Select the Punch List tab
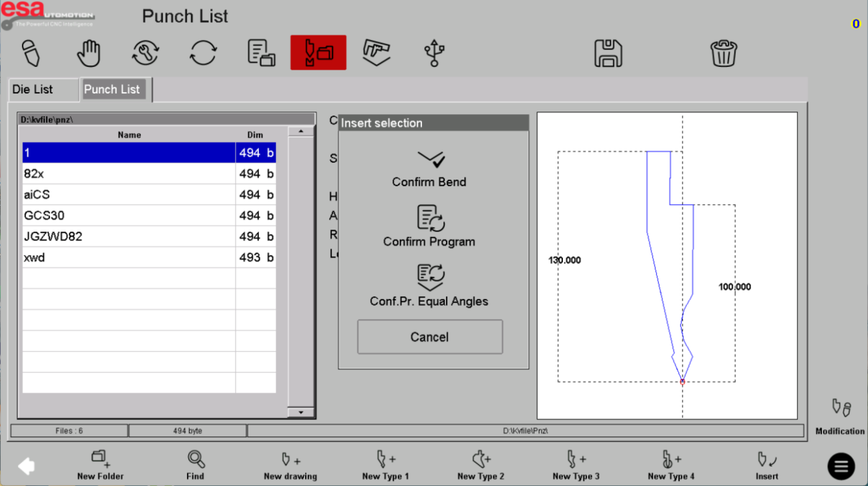The width and height of the screenshot is (868, 486). 113,89
